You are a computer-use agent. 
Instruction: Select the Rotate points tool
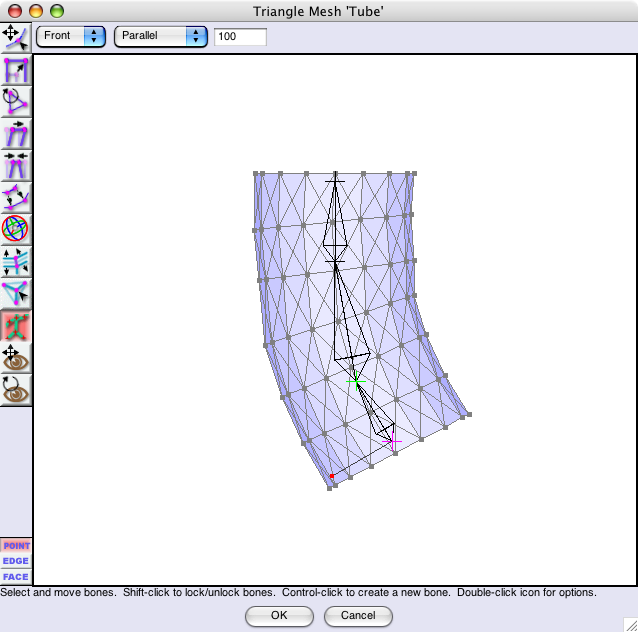(x=16, y=102)
